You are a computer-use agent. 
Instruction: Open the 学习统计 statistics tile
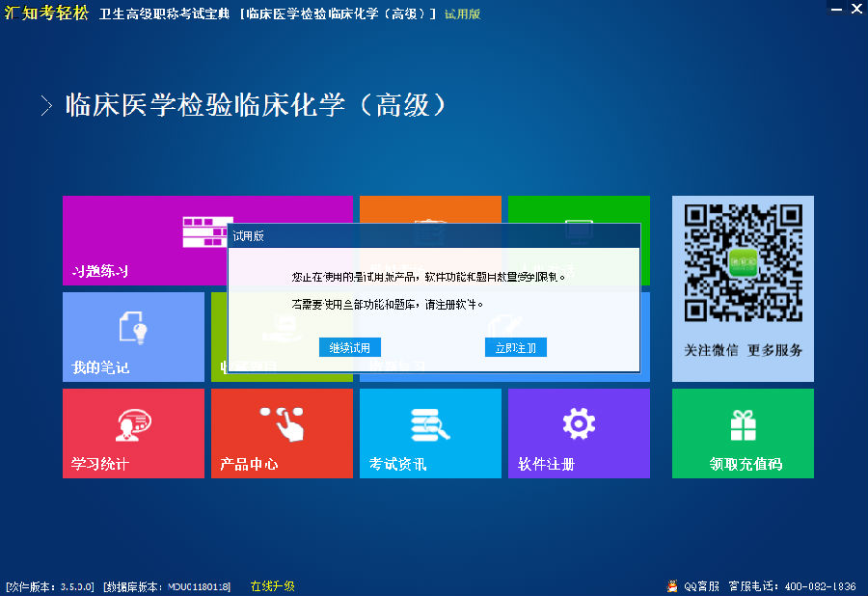tap(133, 433)
